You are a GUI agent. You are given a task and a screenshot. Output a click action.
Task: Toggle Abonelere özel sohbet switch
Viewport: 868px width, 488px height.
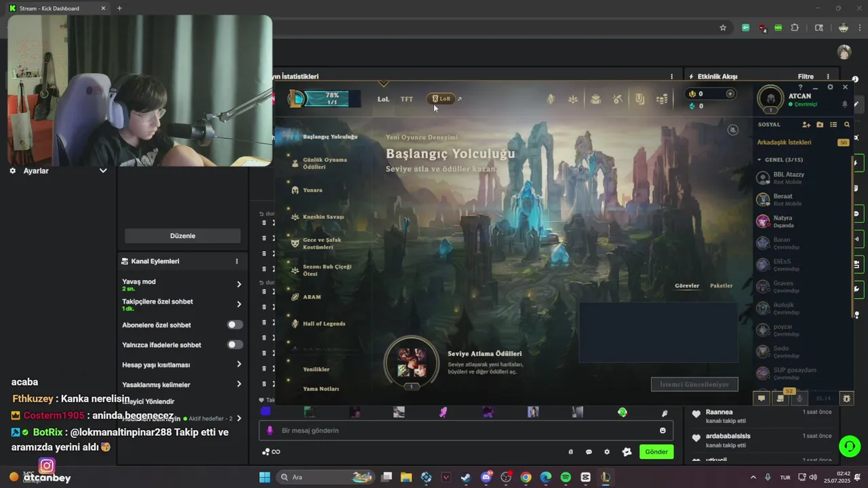[235, 325]
